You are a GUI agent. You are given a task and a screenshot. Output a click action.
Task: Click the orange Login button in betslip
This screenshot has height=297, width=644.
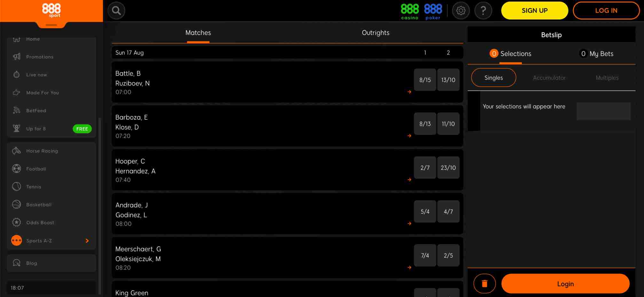pos(565,284)
